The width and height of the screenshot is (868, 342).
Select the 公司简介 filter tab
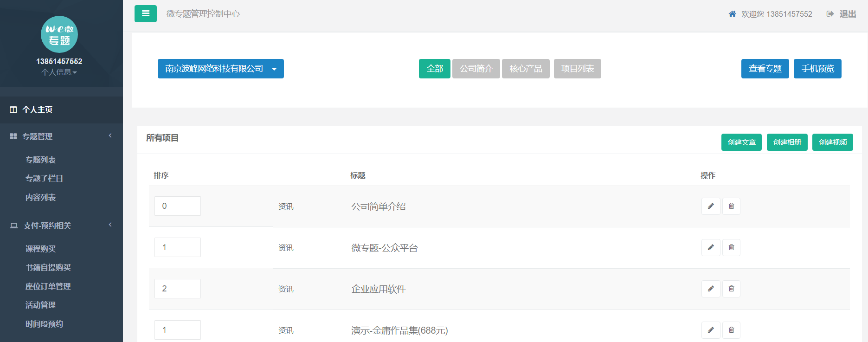pos(476,69)
